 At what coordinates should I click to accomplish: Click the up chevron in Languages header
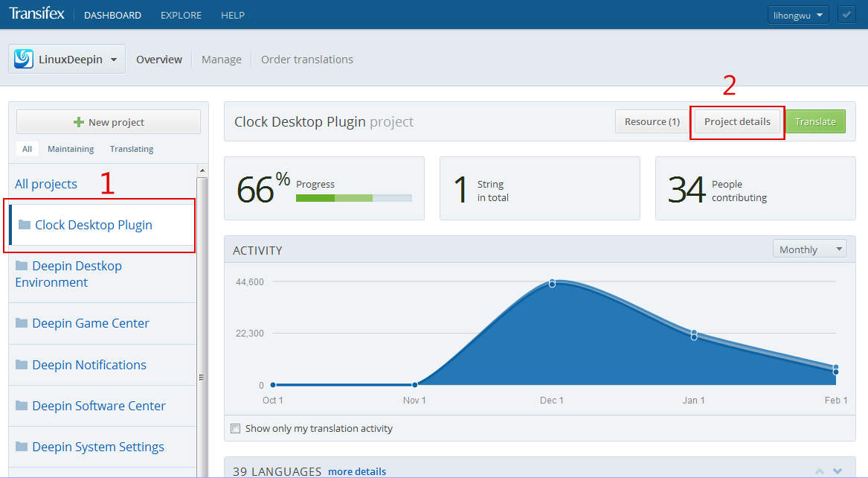[x=820, y=471]
